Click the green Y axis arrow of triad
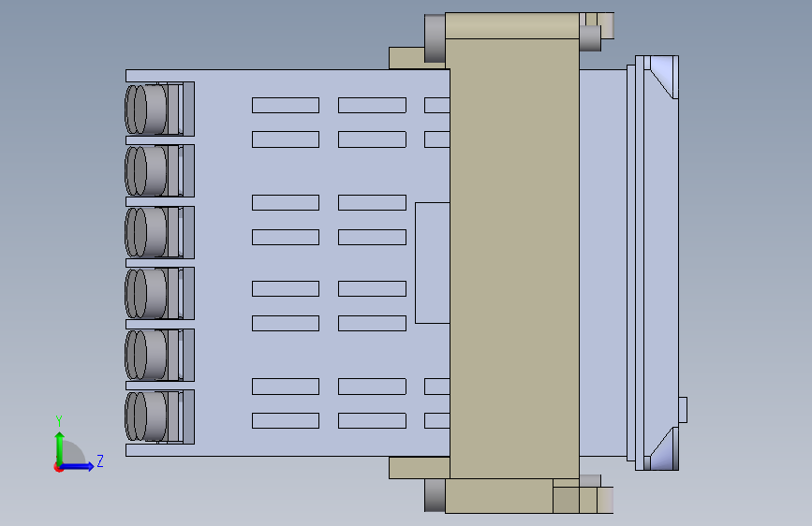The height and width of the screenshot is (526, 812). point(60,447)
